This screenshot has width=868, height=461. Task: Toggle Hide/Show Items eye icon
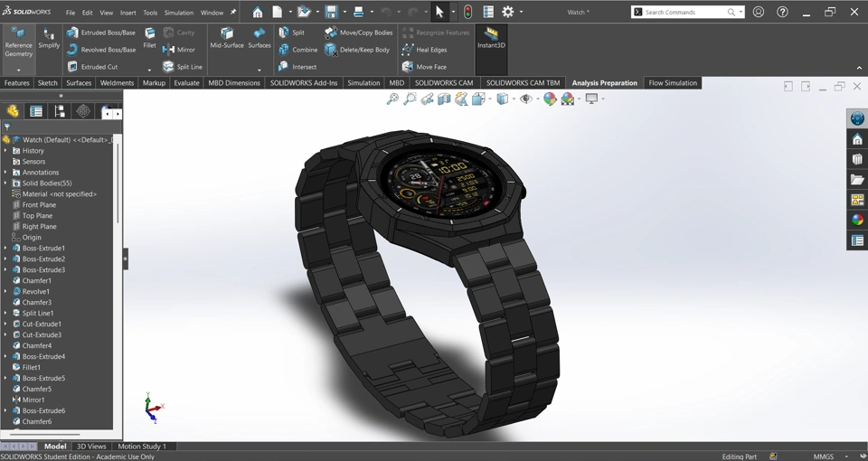click(526, 99)
